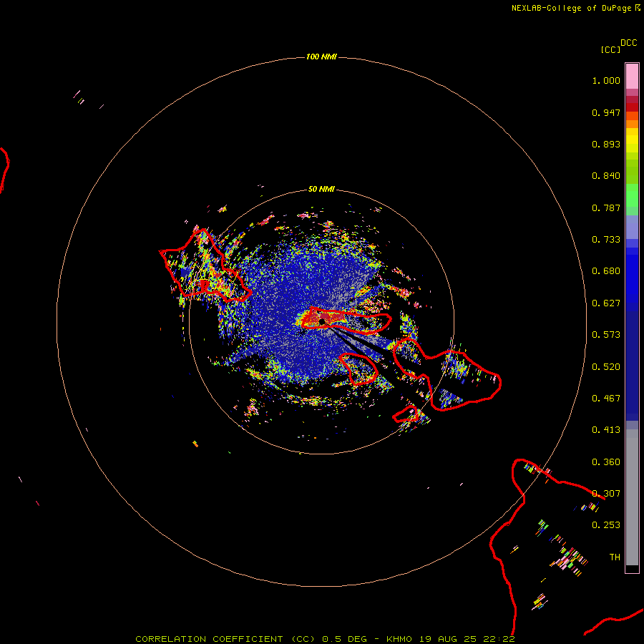Click the 0.573 value on the color scale

click(x=606, y=335)
